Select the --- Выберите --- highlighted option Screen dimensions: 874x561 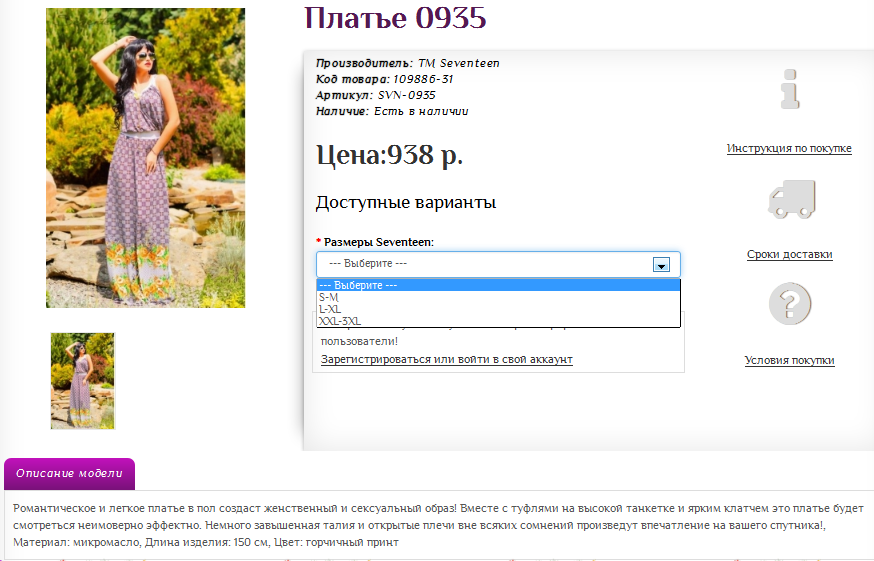point(498,285)
